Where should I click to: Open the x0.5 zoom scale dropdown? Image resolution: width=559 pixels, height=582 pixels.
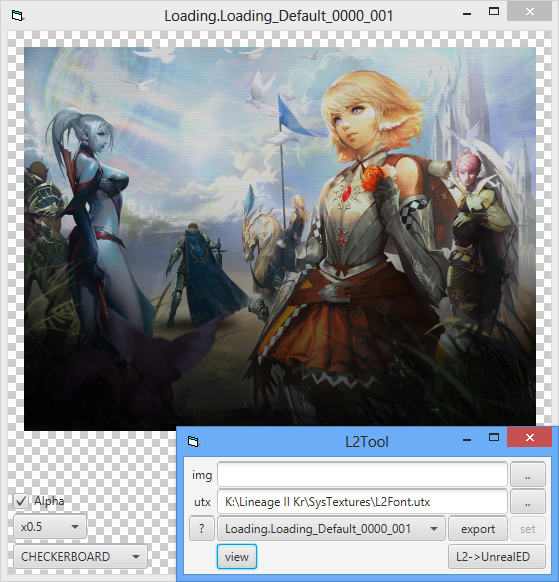click(50, 527)
